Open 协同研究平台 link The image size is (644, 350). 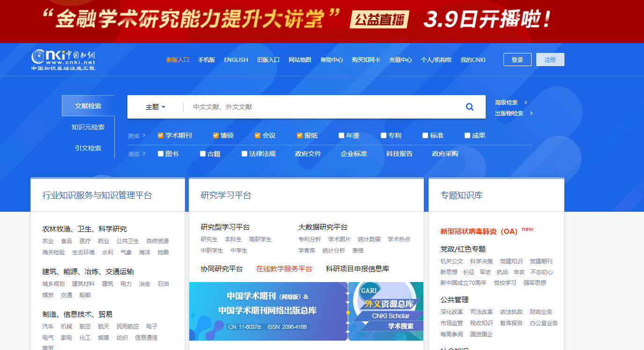click(222, 268)
